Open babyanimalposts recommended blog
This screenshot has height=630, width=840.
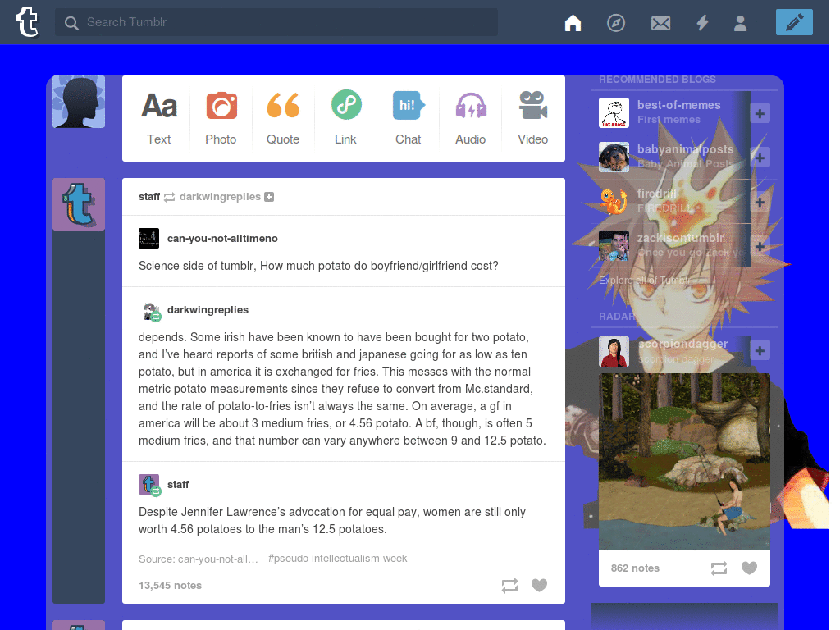[685, 149]
